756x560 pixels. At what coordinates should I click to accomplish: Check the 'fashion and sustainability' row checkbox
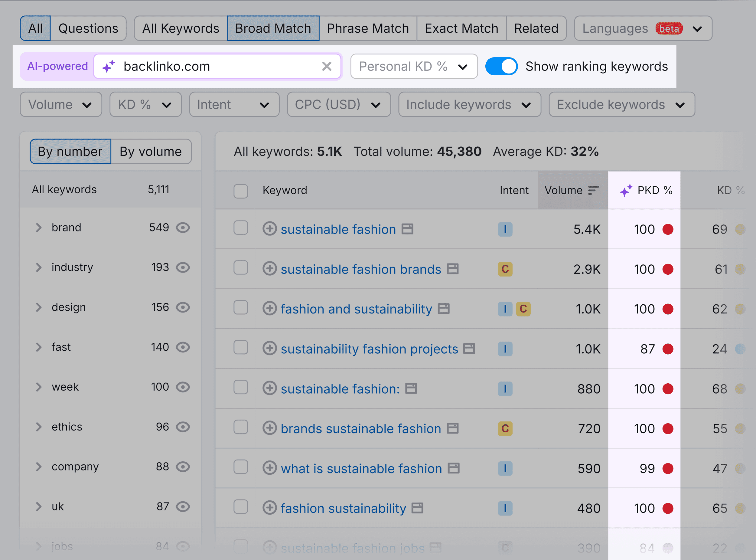(241, 307)
